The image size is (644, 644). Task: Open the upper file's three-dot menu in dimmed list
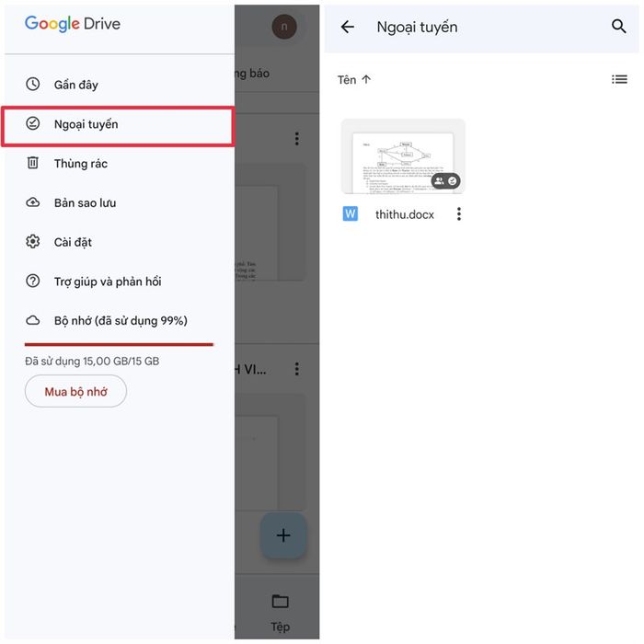(297, 139)
